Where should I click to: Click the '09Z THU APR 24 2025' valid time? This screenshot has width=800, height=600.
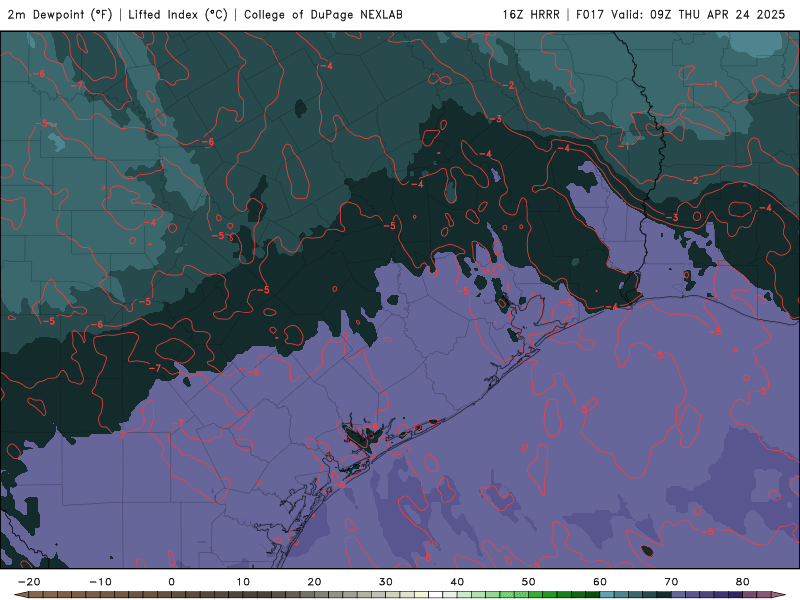pyautogui.click(x=717, y=14)
